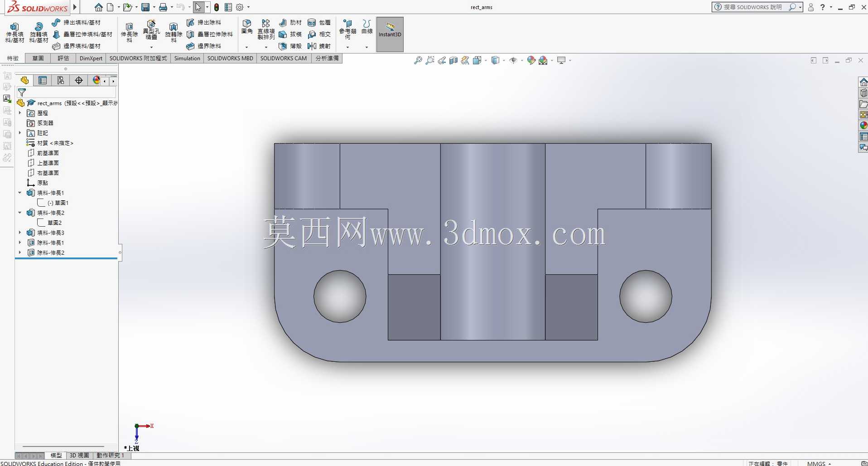The height and width of the screenshot is (466, 868).
Task: Choose the 邊界除料 boundary cut tool
Action: click(204, 46)
